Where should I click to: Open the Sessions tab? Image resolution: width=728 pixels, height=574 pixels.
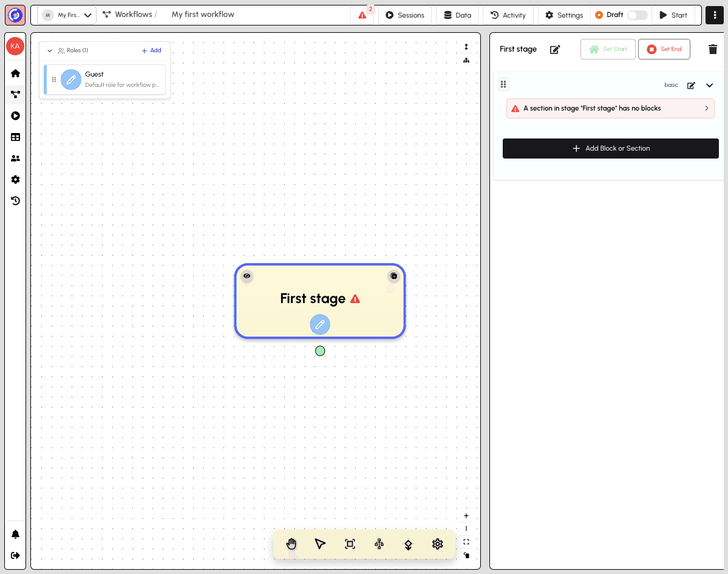click(405, 15)
